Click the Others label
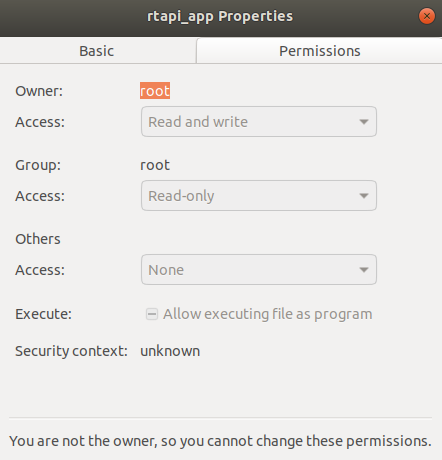This screenshot has height=460, width=442. [x=38, y=239]
